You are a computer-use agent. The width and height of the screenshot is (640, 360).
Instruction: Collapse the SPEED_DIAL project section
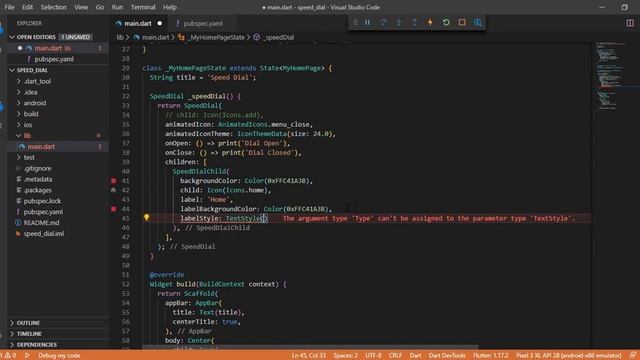[58, 70]
